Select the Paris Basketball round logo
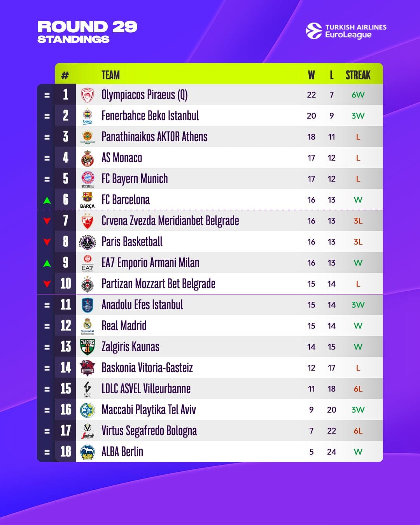 [87, 242]
